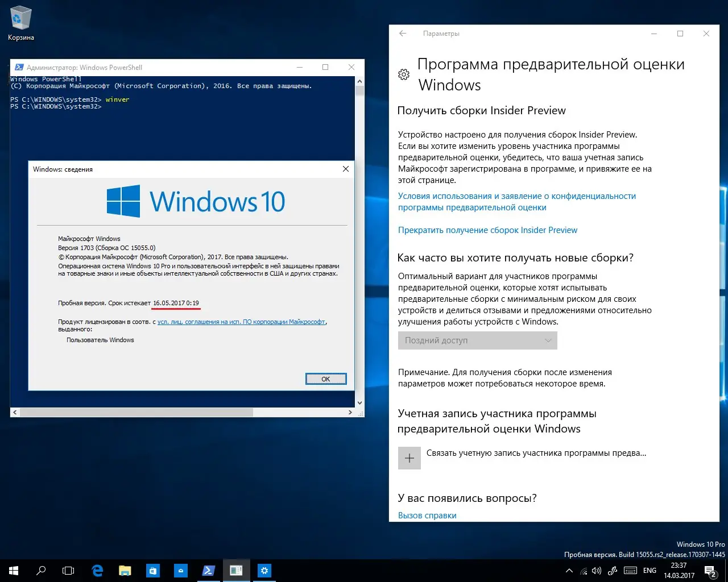
Task: Go back using the Settings back arrow
Action: point(403,34)
